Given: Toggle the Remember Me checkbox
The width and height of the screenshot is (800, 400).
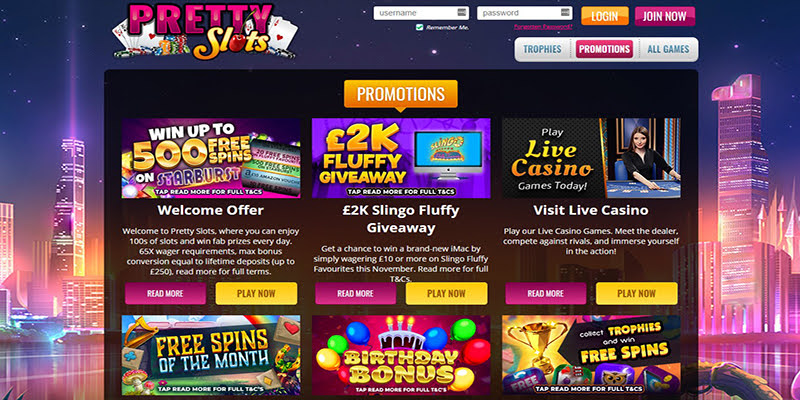Looking at the screenshot, I should [x=419, y=27].
